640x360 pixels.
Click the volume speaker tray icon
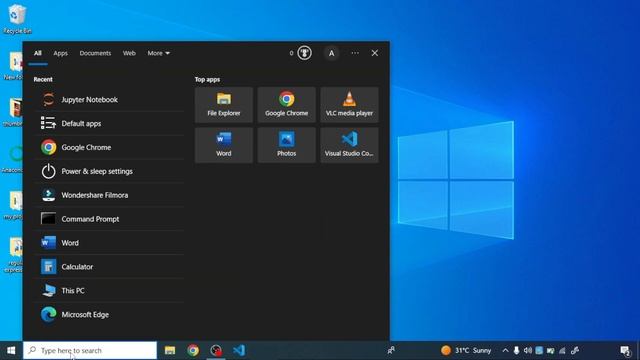528,350
